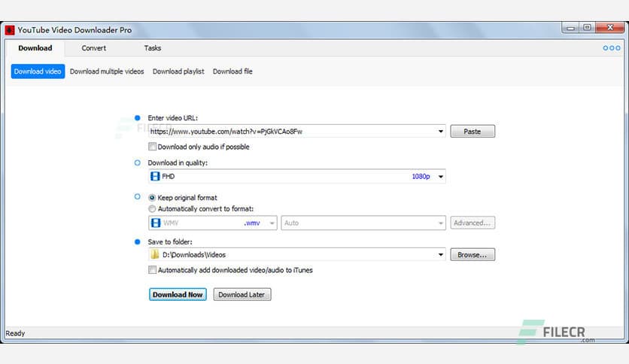
Task: Click the Advanced... button
Action: pyautogui.click(x=473, y=223)
